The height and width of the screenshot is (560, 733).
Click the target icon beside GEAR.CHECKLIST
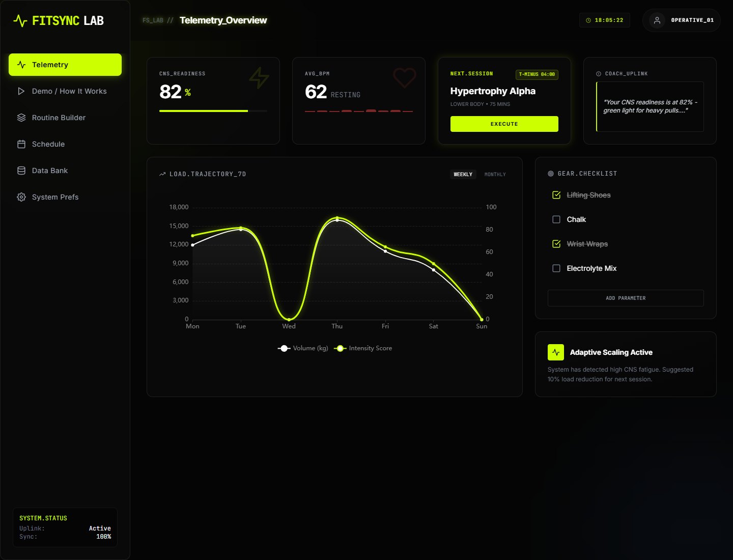tap(550, 174)
